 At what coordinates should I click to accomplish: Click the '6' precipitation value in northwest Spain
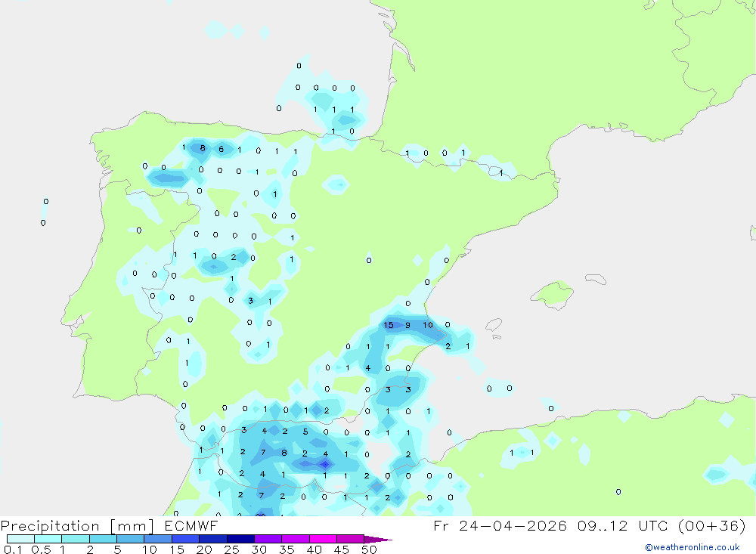pos(222,149)
